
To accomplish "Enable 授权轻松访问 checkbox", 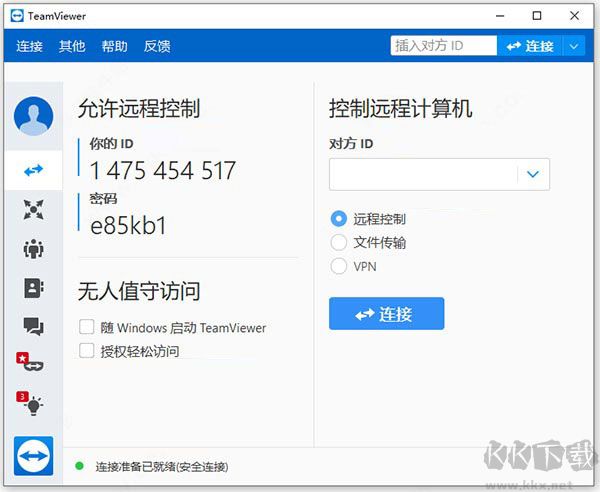I will 86,350.
